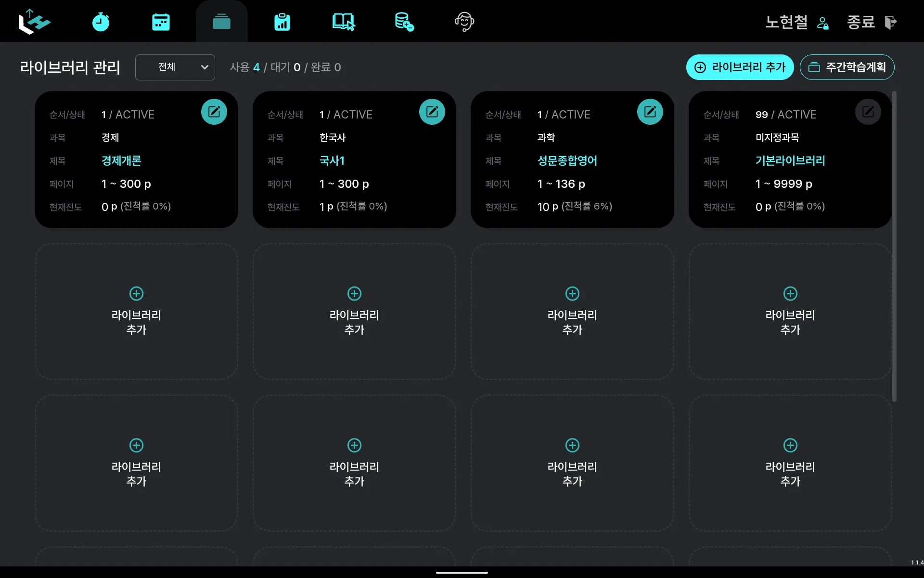This screenshot has width=924, height=578.
Task: Edit the 경제개론 library card
Action: pyautogui.click(x=214, y=112)
